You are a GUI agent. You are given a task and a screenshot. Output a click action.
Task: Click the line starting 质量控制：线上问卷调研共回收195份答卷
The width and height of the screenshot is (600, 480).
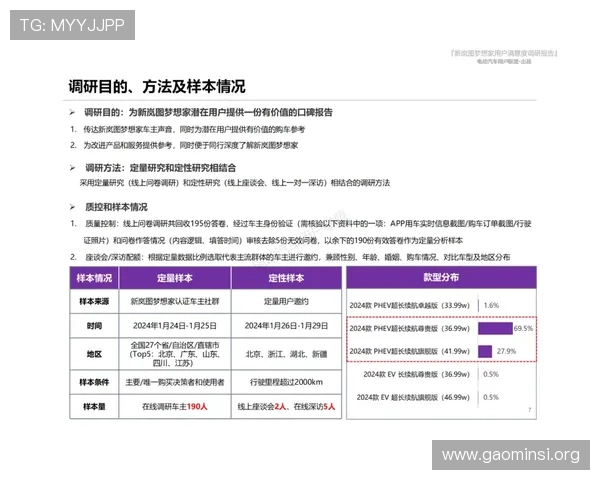pos(308,224)
